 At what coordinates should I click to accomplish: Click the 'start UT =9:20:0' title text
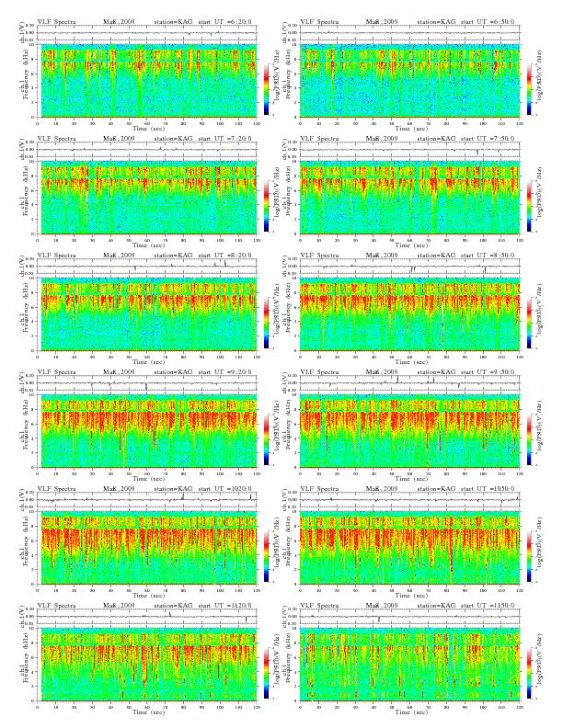point(225,372)
